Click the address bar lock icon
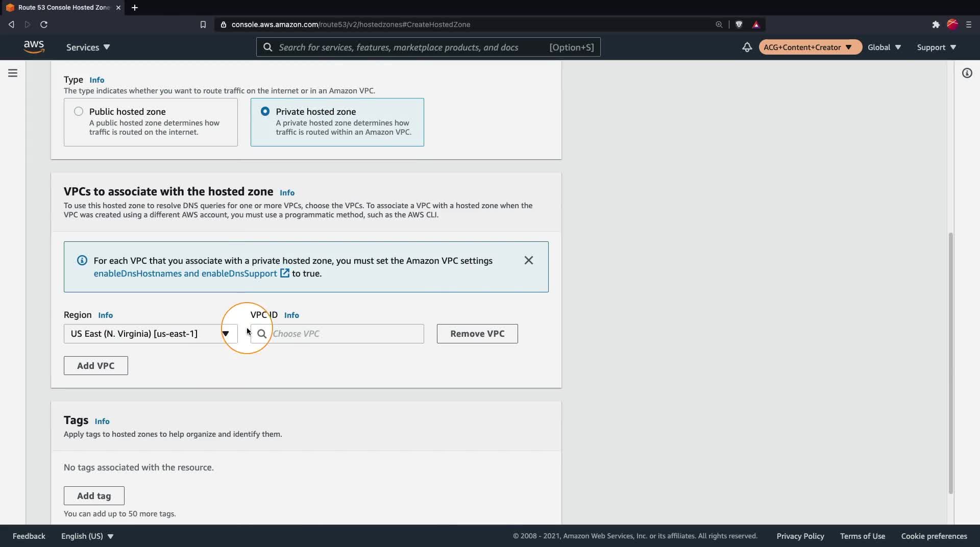 click(x=223, y=24)
